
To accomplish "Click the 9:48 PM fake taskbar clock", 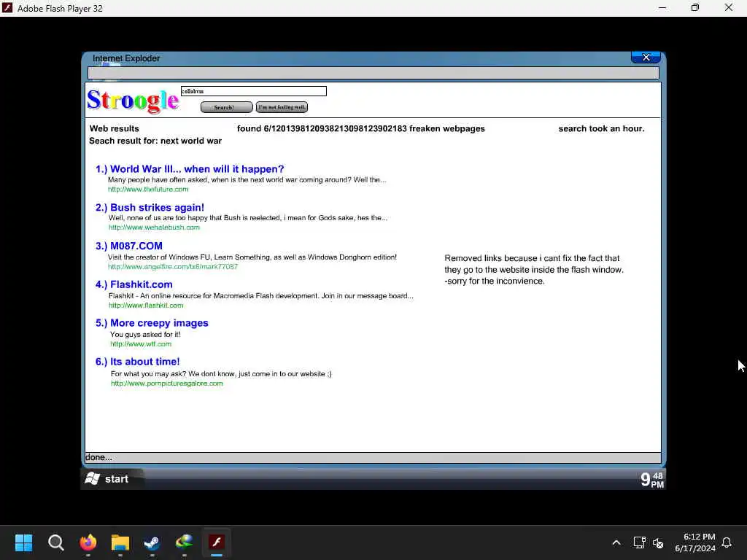I will (651, 480).
